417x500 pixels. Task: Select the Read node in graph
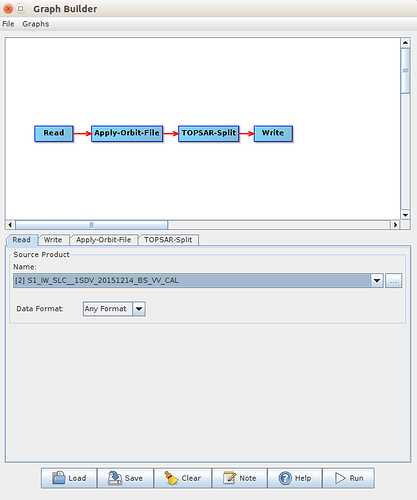point(54,133)
